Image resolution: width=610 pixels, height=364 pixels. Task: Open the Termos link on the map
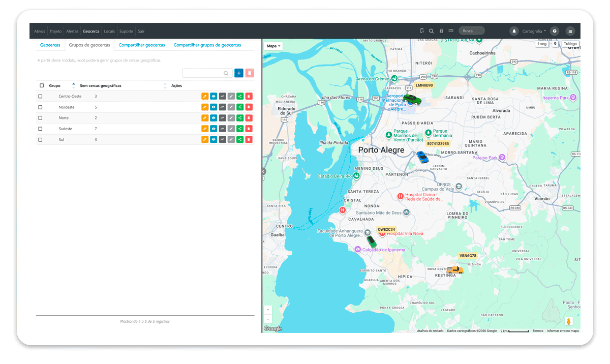point(538,331)
